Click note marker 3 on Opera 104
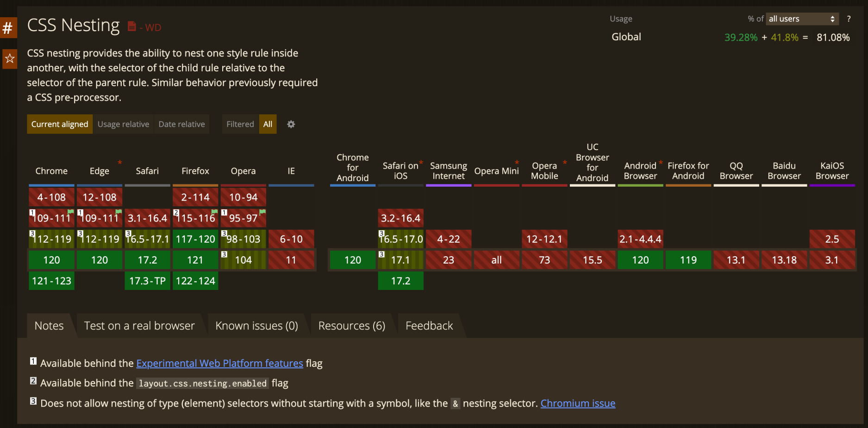The width and height of the screenshot is (868, 428). (x=224, y=254)
